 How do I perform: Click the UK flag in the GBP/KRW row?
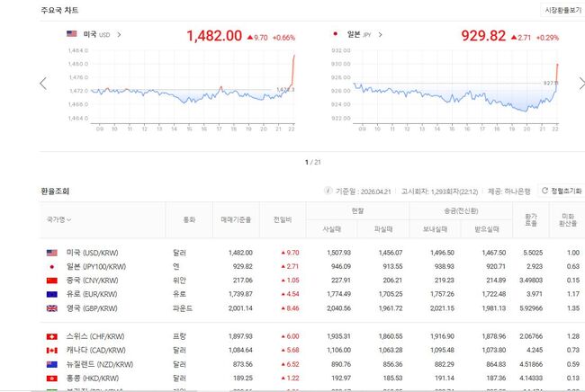[51, 308]
